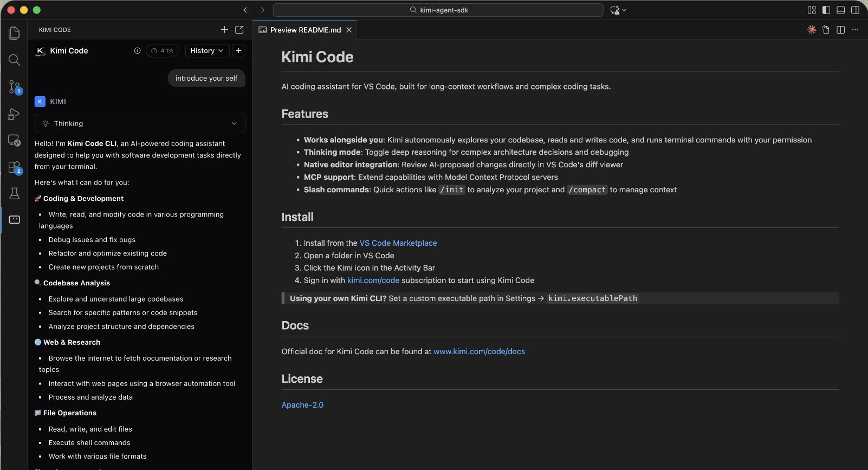Click the orange Claude starburst icon
The width and height of the screenshot is (868, 470).
[x=812, y=30]
